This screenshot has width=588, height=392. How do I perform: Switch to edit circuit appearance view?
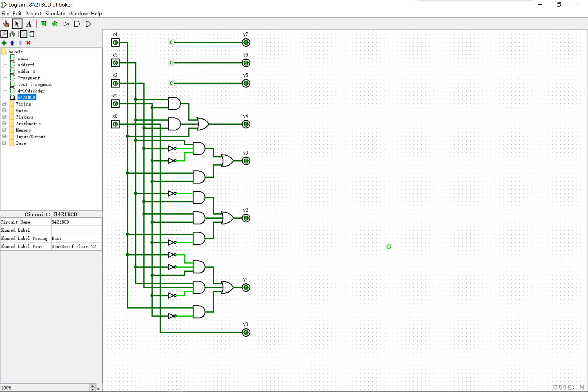click(32, 34)
